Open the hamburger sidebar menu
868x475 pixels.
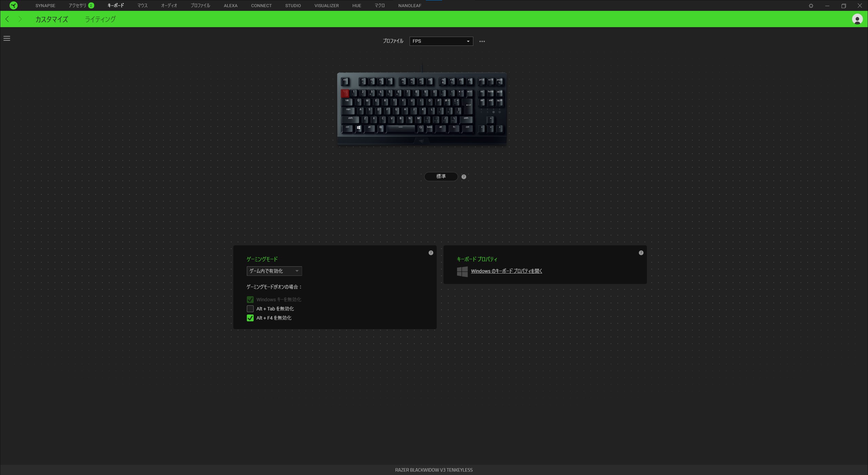(x=7, y=38)
